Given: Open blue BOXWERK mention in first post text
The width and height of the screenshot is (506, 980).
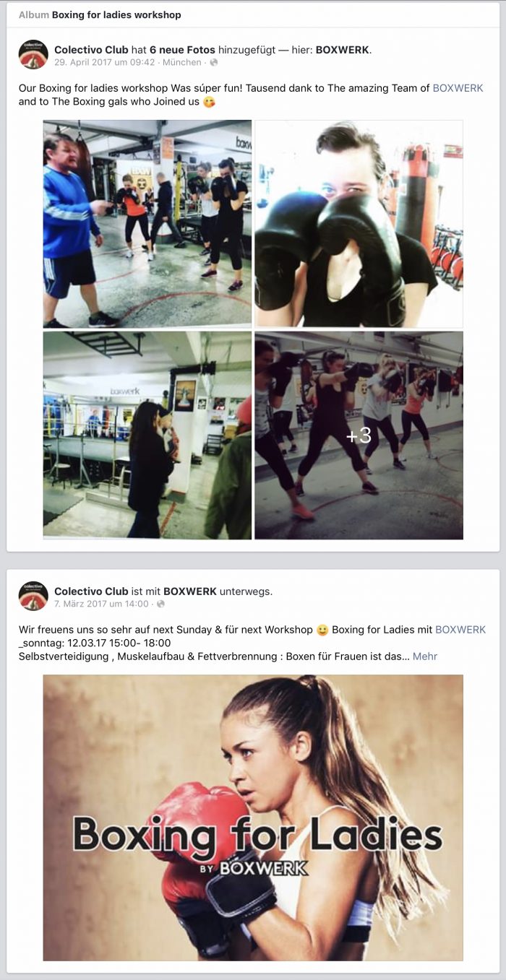Looking at the screenshot, I should [459, 88].
